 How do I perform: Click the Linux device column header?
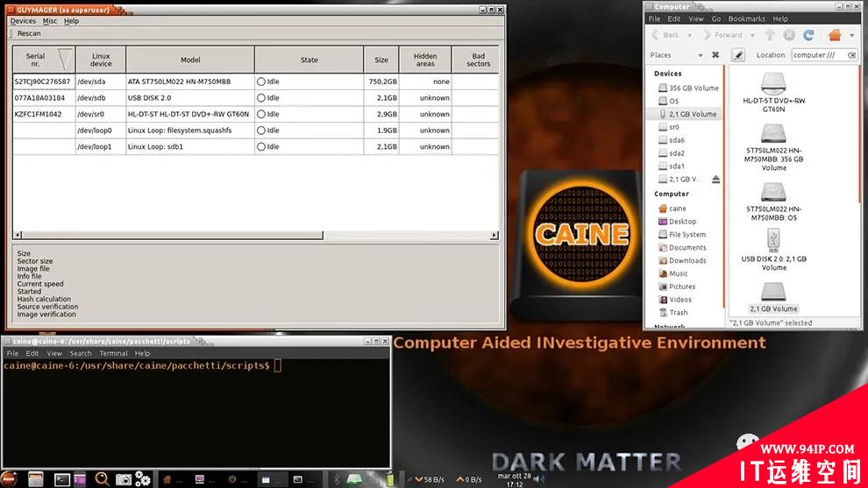tap(101, 60)
